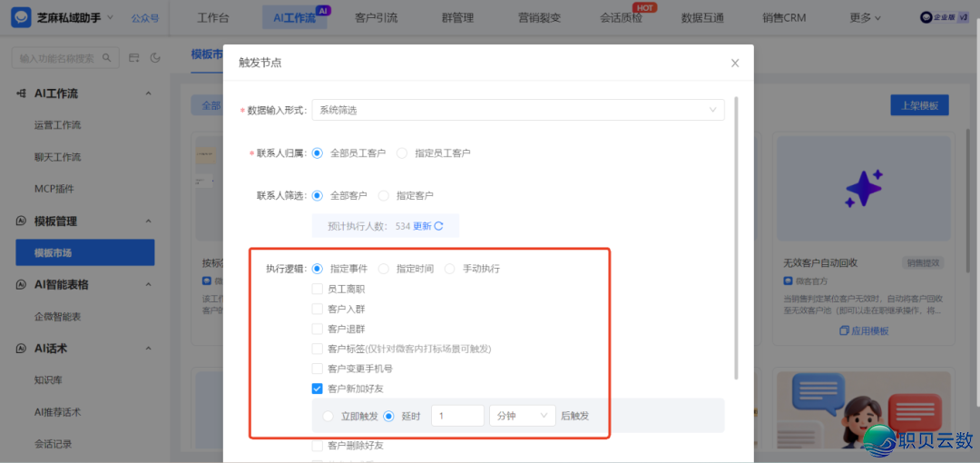Click the 芝麻私域助手 logo icon
This screenshot has height=463, width=980.
pyautogui.click(x=22, y=17)
